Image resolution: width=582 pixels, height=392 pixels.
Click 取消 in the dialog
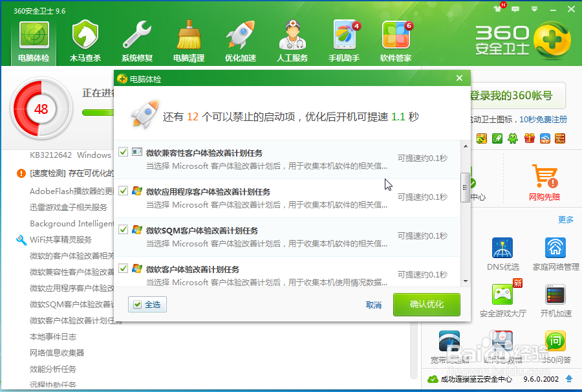point(374,305)
